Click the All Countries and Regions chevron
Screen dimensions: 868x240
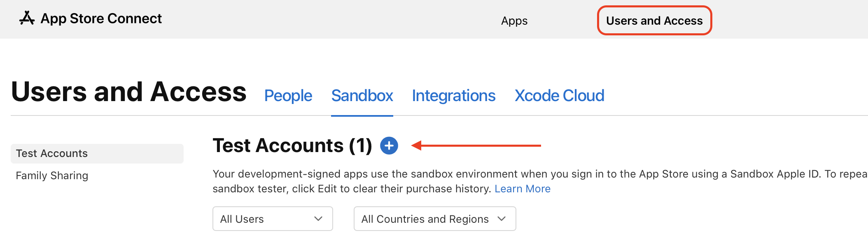[502, 219]
